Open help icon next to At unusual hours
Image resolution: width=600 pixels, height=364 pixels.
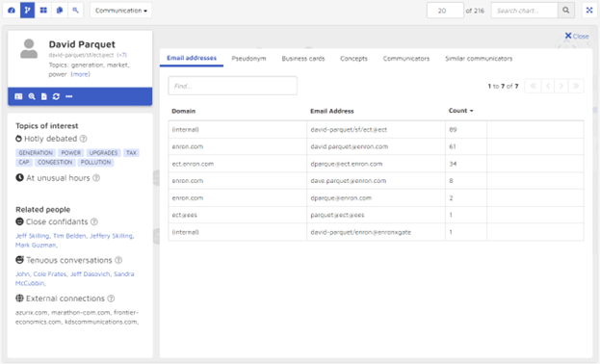click(x=96, y=178)
